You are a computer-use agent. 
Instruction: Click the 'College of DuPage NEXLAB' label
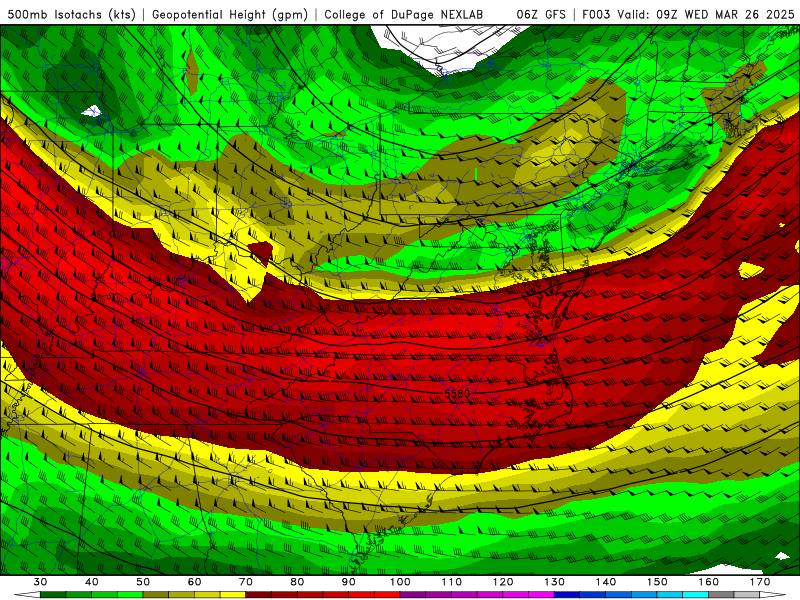click(x=404, y=14)
